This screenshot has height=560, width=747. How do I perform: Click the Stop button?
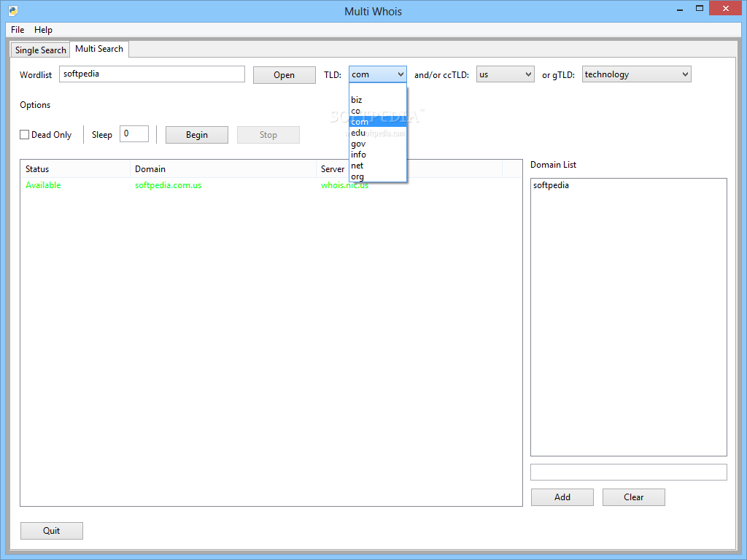click(x=268, y=135)
